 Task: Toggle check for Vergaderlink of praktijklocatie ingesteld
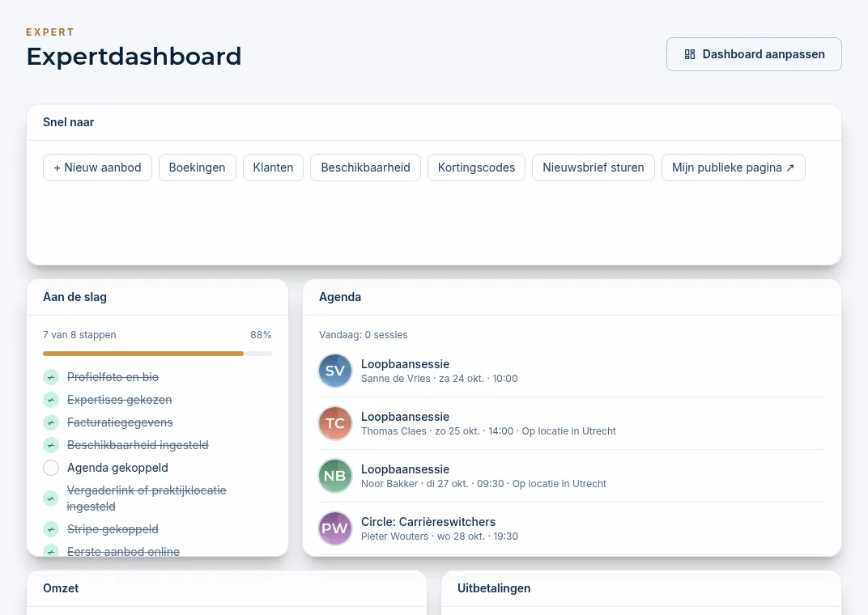click(51, 498)
